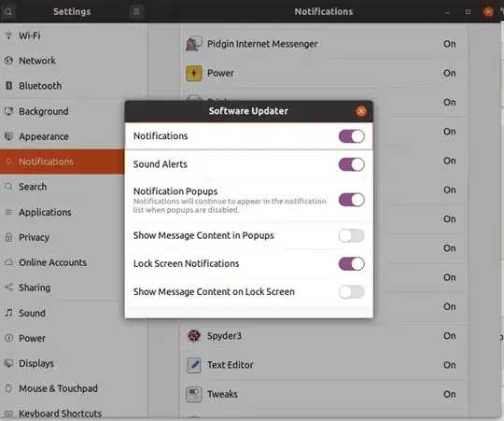Click the Tweaks app icon
This screenshot has height=421, width=504.
click(194, 394)
